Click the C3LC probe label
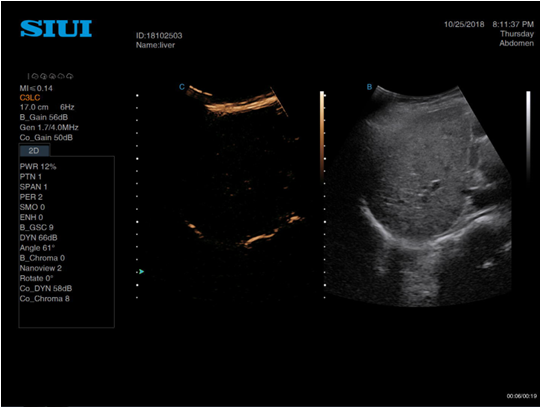The width and height of the screenshot is (541, 408). pyautogui.click(x=30, y=98)
